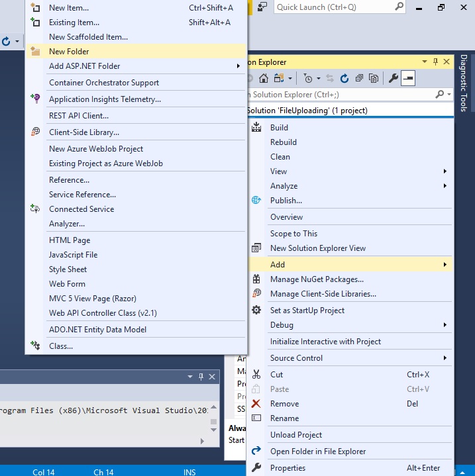This screenshot has width=475, height=476.
Task: Click the solutions and folders switch icon
Action: (x=279, y=79)
